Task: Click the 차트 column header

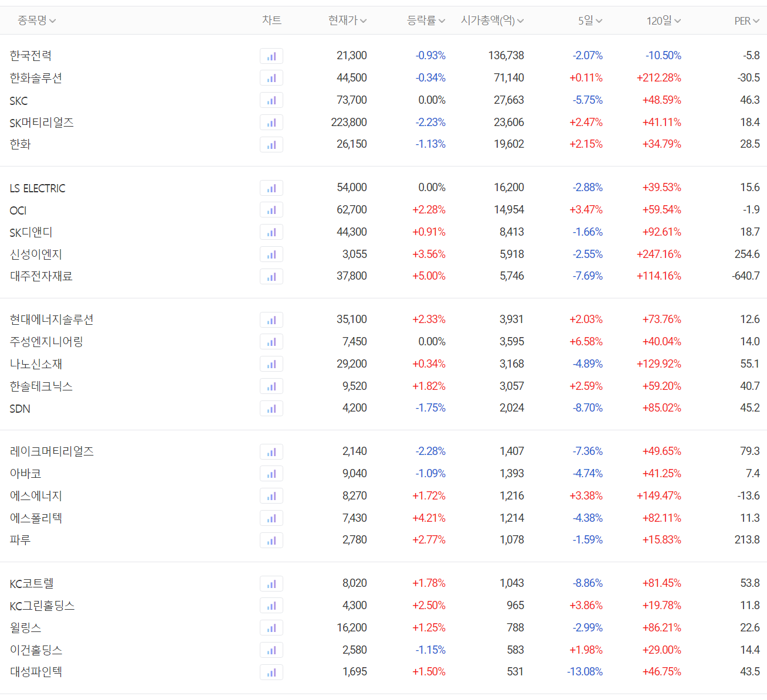Action: click(271, 21)
